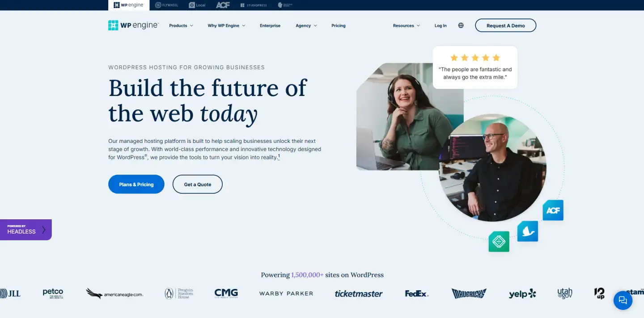Click the Get a Quote button
This screenshot has width=644, height=318.
point(198,184)
